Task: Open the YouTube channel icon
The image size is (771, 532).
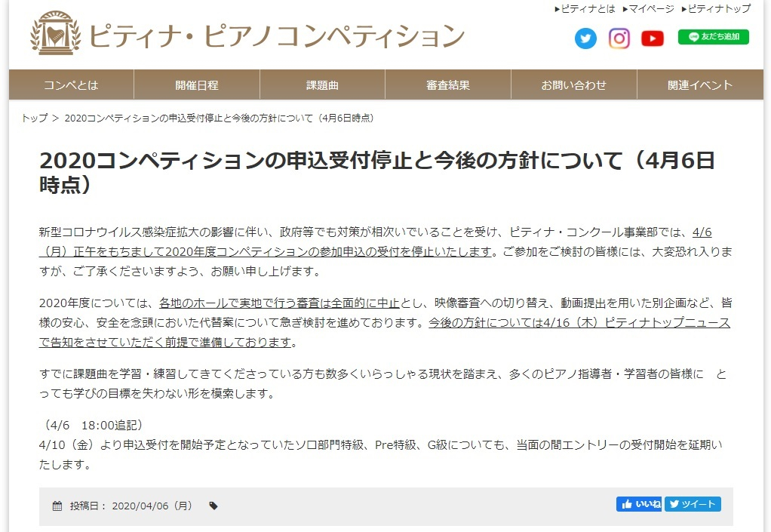Action: coord(653,38)
